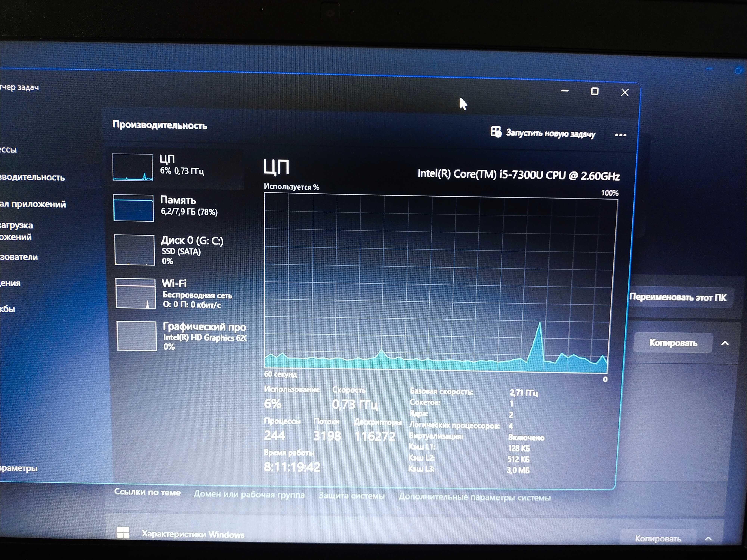Click the Скорость value 0,73 ГГц
Viewport: 747px width, 560px height.
pos(355,404)
